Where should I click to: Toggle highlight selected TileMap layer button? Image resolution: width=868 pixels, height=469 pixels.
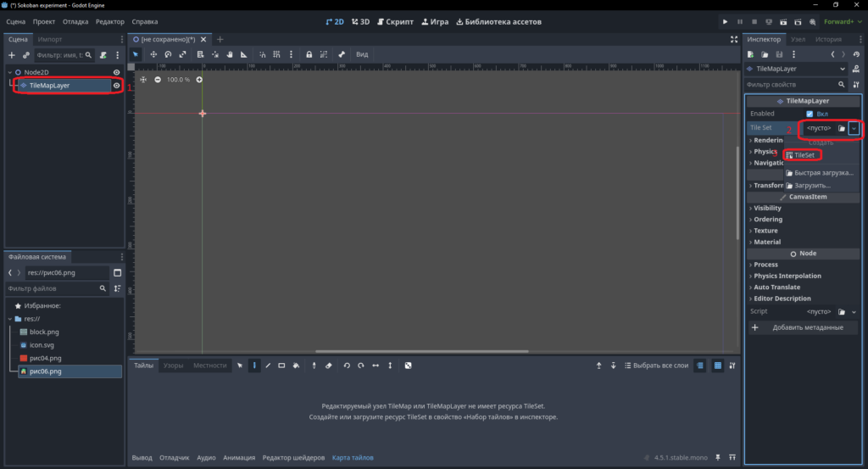pyautogui.click(x=700, y=366)
